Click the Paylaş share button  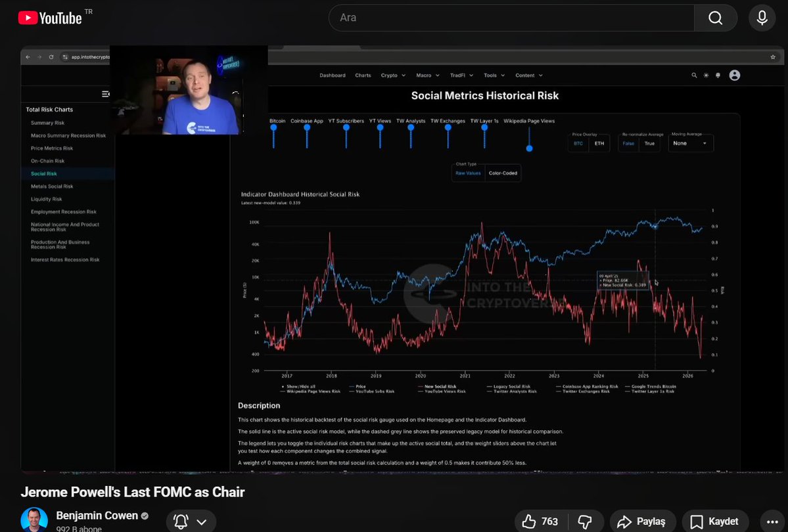pos(643,521)
